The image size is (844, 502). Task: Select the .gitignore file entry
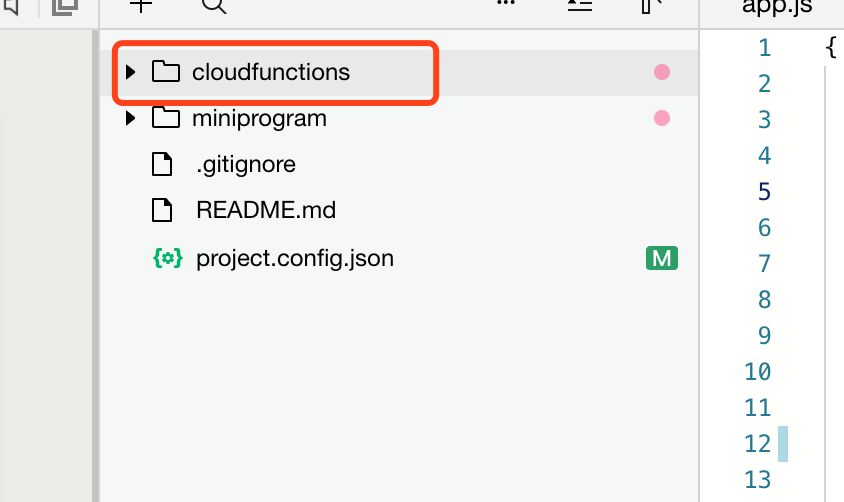point(245,165)
